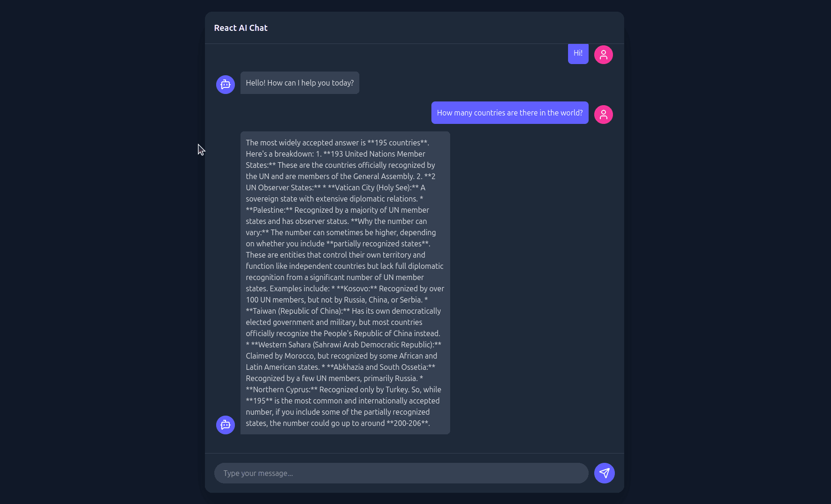The width and height of the screenshot is (831, 504).
Task: Click the 'React AI Chat' header title
Action: tap(241, 28)
